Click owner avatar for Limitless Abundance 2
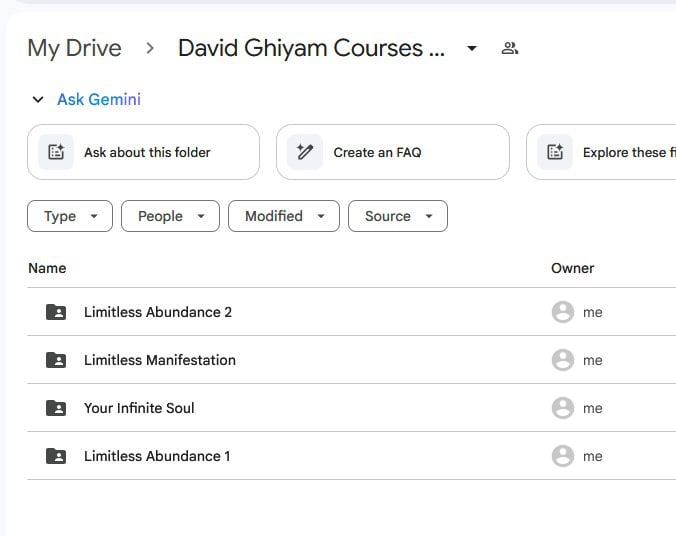This screenshot has width=676, height=536. click(563, 312)
